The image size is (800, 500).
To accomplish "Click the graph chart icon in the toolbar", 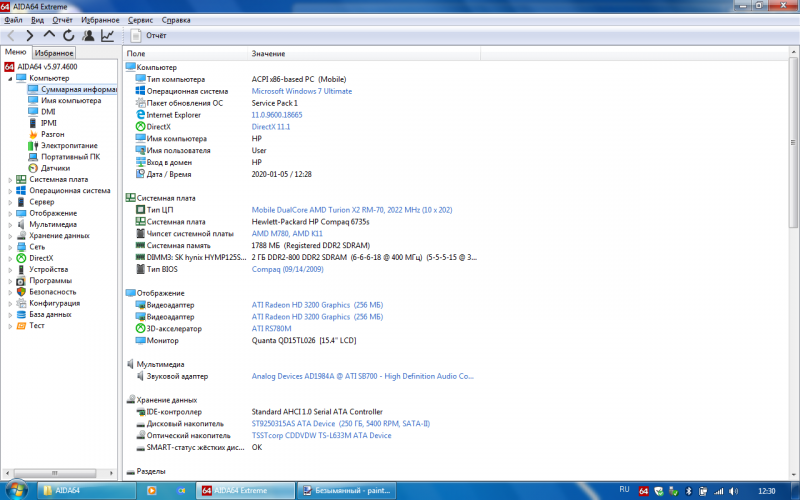I will 107,35.
